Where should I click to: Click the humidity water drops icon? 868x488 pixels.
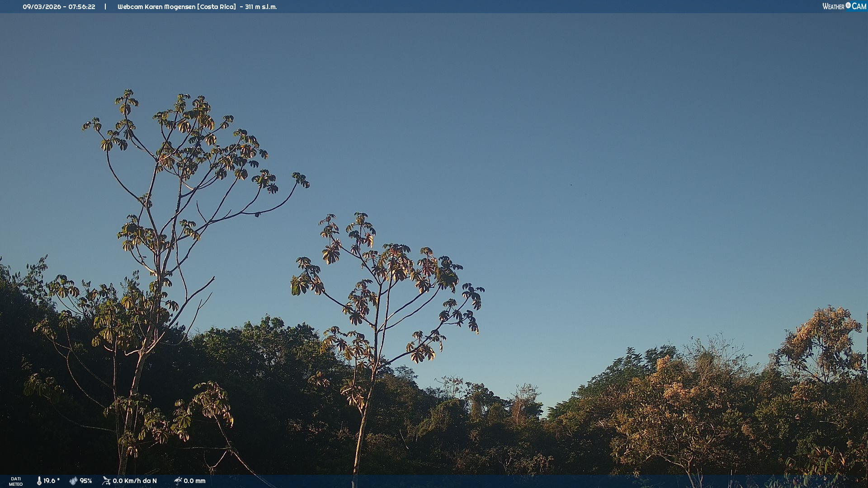(73, 481)
